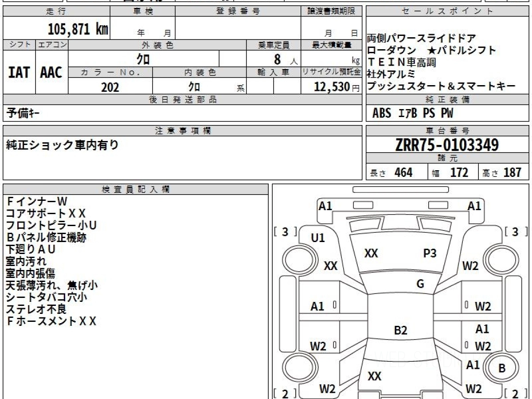The height and width of the screenshot is (399, 532).
Task: Click the 走行 column header
Action: point(57,12)
